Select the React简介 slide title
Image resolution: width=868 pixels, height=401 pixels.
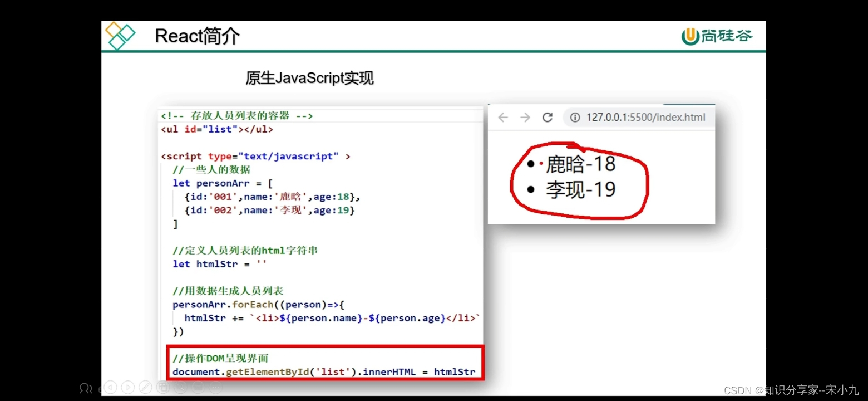198,36
